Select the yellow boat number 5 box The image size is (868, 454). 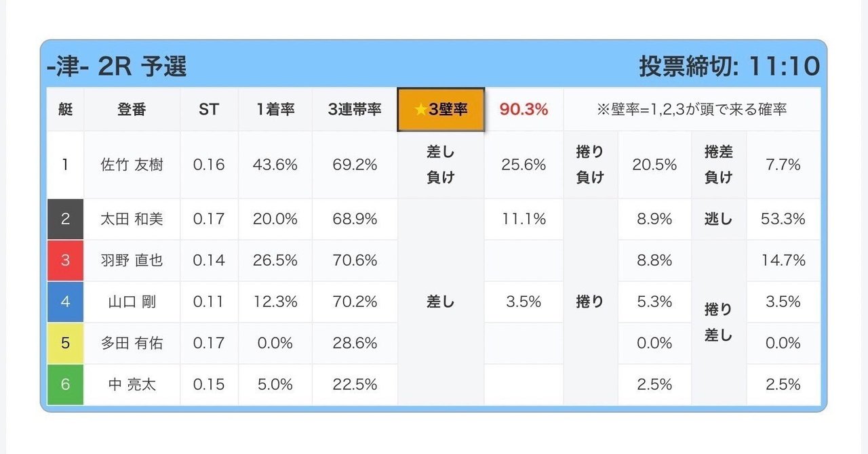tap(65, 343)
